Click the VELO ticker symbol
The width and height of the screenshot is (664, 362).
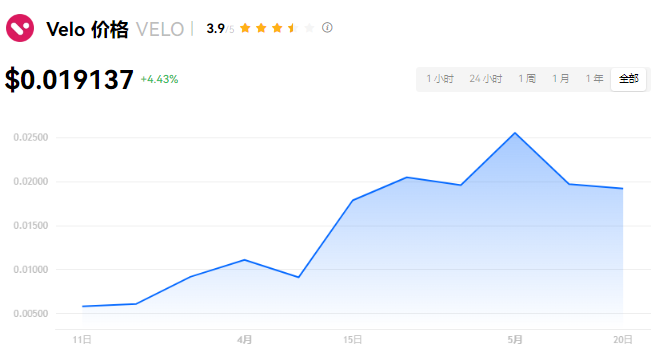(160, 30)
